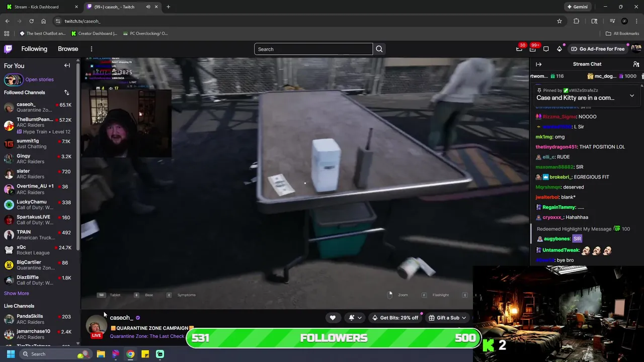Focus the Twitch search field
The image size is (644, 362).
(x=313, y=49)
